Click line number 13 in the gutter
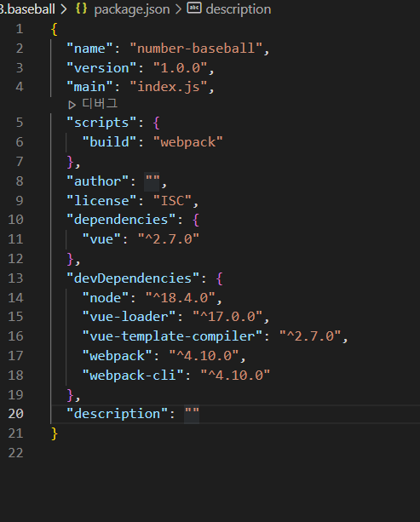The image size is (420, 522). [15, 278]
